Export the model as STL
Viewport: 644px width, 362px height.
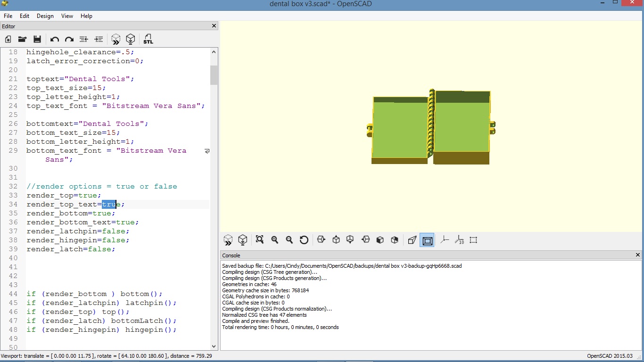(x=148, y=39)
